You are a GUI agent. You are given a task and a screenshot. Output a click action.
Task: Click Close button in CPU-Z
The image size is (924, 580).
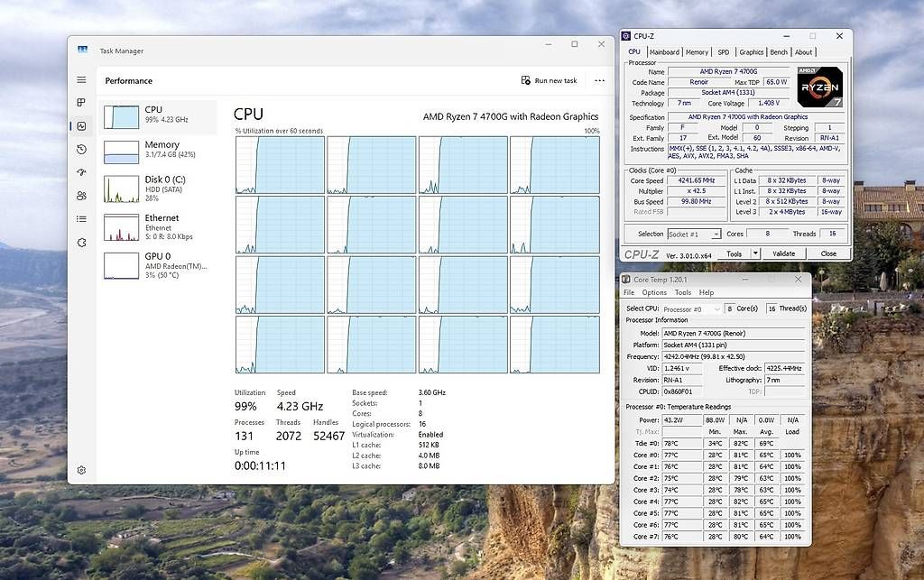[828, 253]
